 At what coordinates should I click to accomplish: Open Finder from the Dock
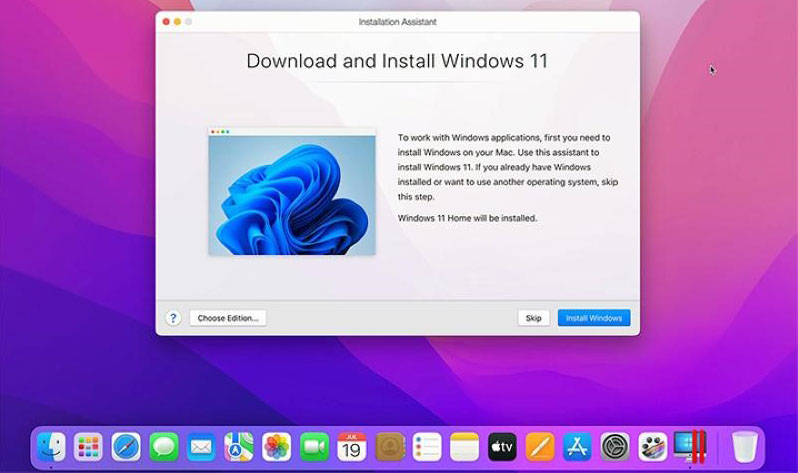tap(51, 447)
